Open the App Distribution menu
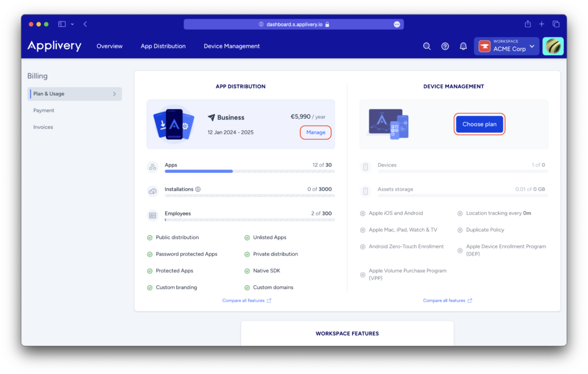 [163, 46]
